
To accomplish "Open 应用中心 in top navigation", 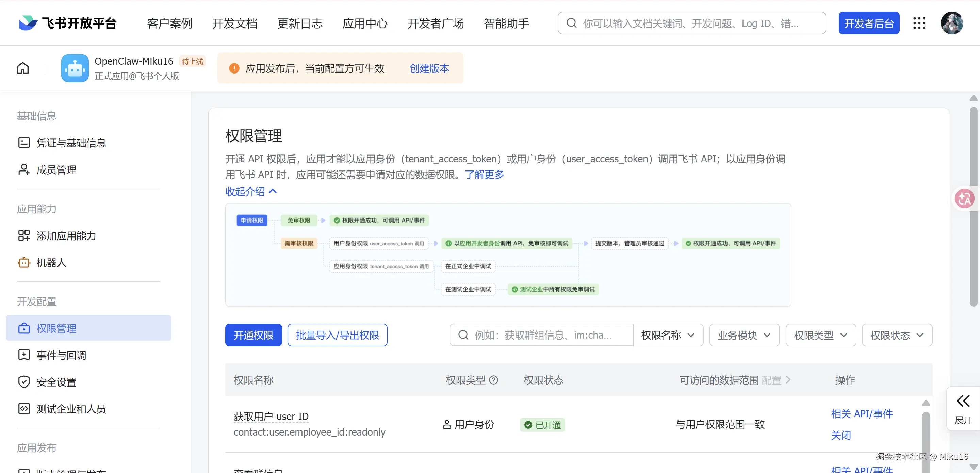I will (x=365, y=23).
